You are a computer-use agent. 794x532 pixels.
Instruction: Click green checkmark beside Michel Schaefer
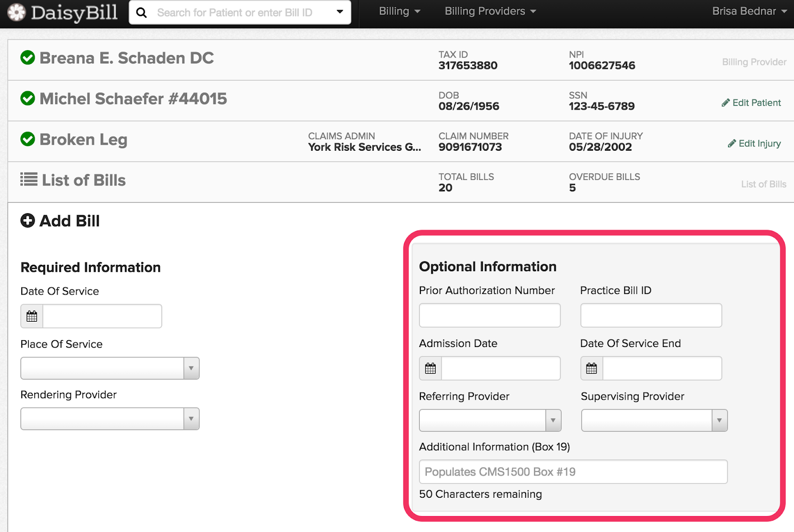click(x=28, y=99)
